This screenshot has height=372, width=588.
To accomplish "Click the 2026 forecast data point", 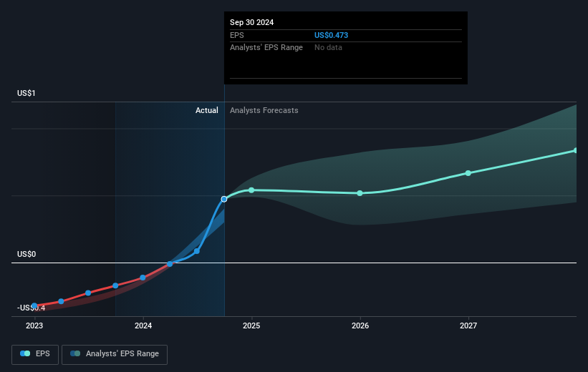I will (x=360, y=193).
